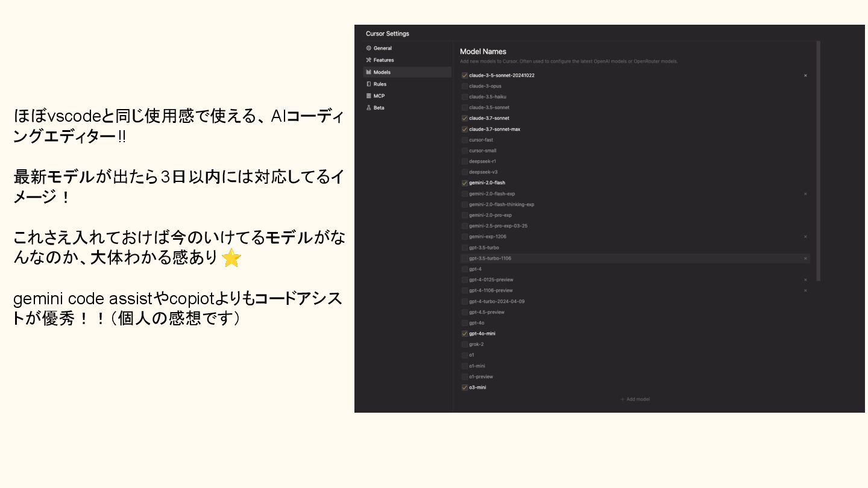Uncheck the claude-3.7-sonnet checkbox
This screenshot has width=868, height=488.
click(x=465, y=118)
